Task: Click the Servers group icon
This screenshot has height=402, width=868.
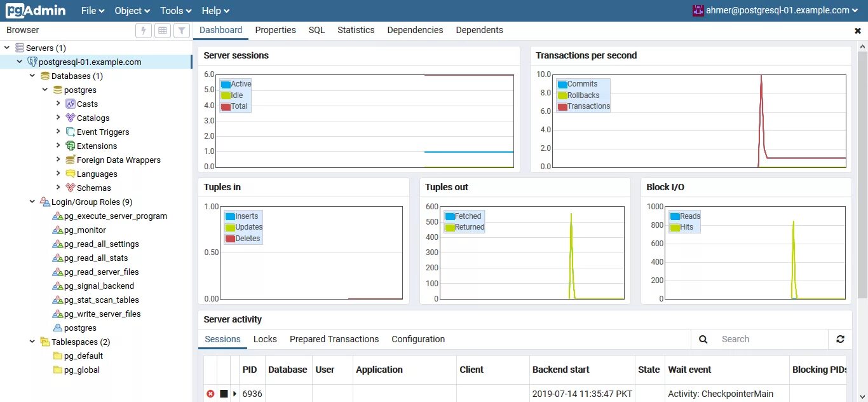Action: [20, 48]
